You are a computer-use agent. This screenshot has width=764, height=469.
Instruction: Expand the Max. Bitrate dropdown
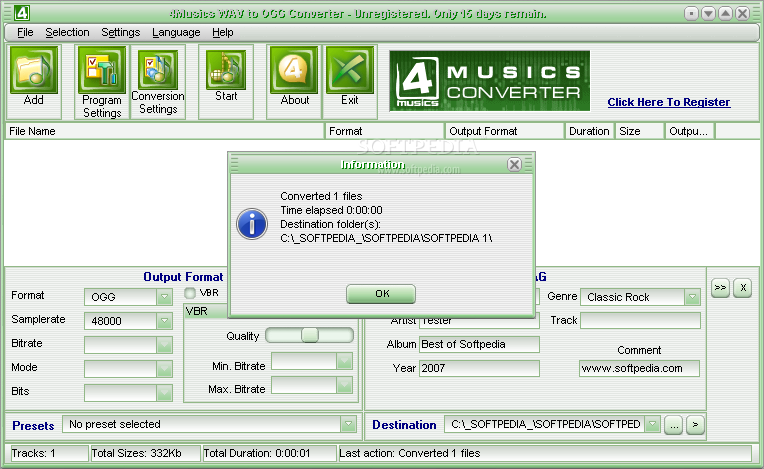pyautogui.click(x=344, y=385)
